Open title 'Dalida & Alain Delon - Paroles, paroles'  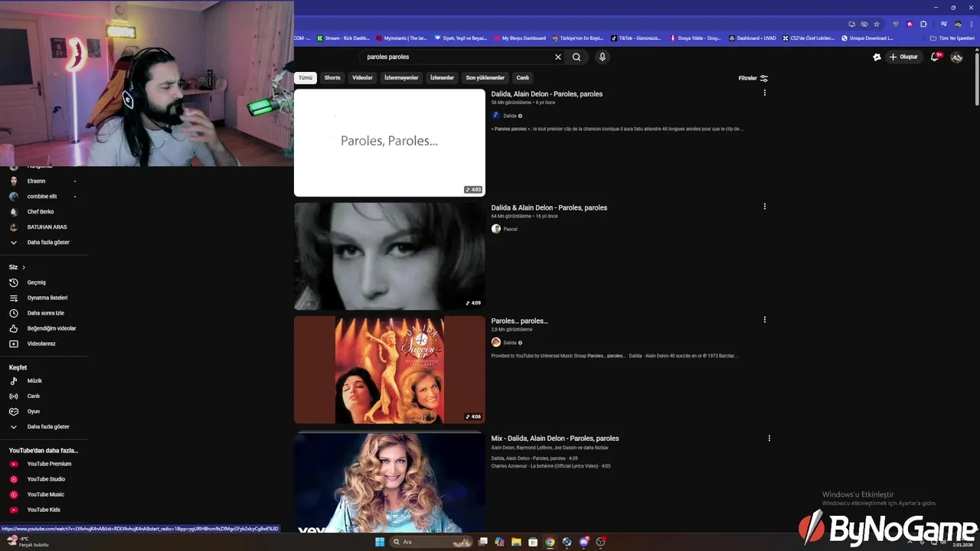tap(549, 207)
